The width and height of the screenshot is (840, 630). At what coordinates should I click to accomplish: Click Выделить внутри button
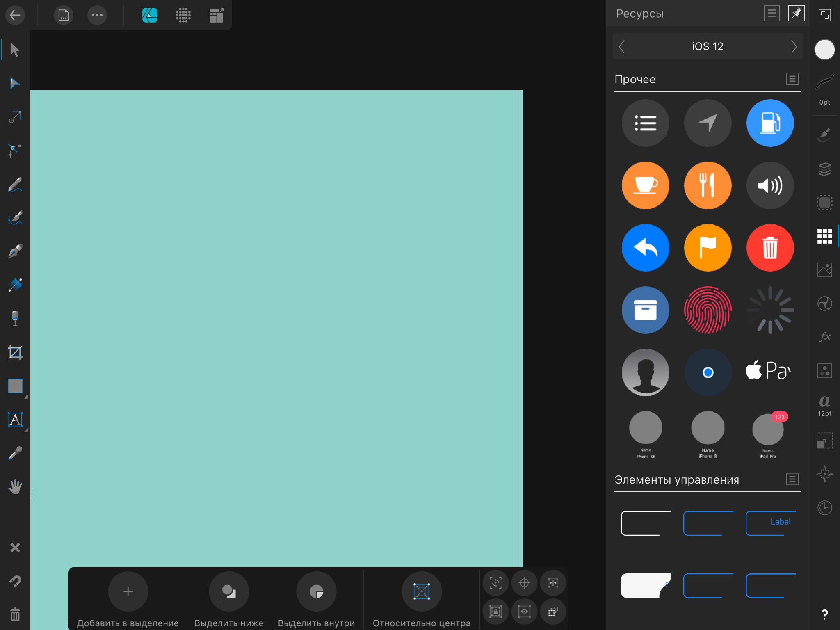click(x=316, y=591)
